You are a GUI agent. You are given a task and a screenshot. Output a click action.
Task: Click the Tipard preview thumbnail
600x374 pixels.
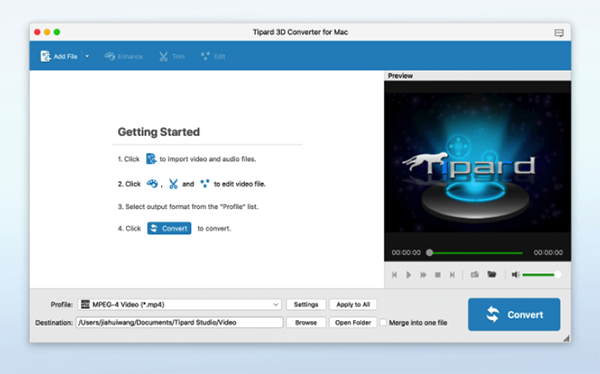(478, 163)
